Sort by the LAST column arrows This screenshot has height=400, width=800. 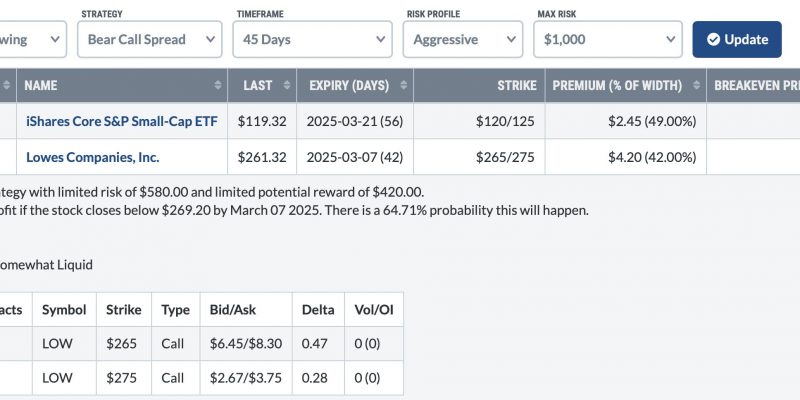pyautogui.click(x=287, y=86)
